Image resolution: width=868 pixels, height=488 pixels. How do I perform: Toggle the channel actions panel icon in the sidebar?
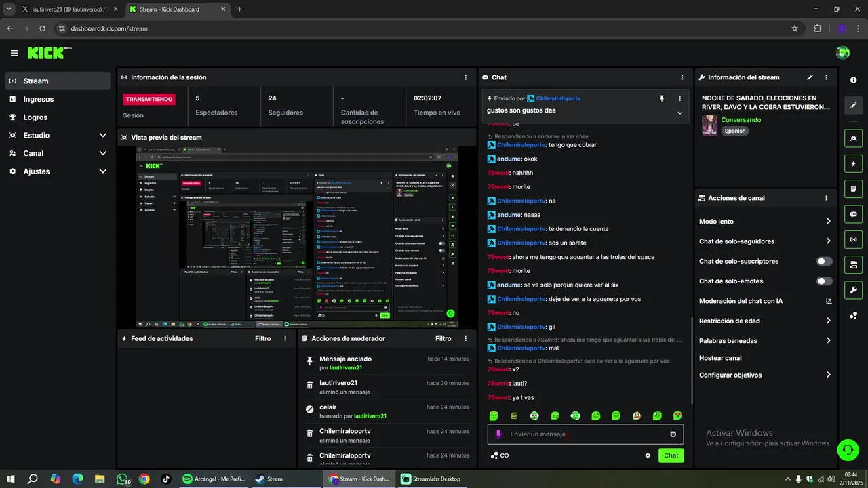point(853,264)
